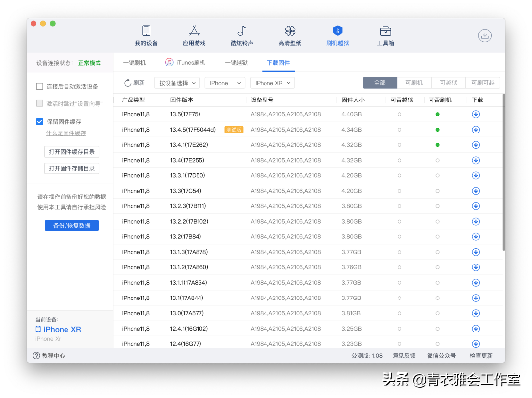The height and width of the screenshot is (398, 532).
Task: Click 4.40GB size of firmware 13.5
Action: click(x=352, y=114)
